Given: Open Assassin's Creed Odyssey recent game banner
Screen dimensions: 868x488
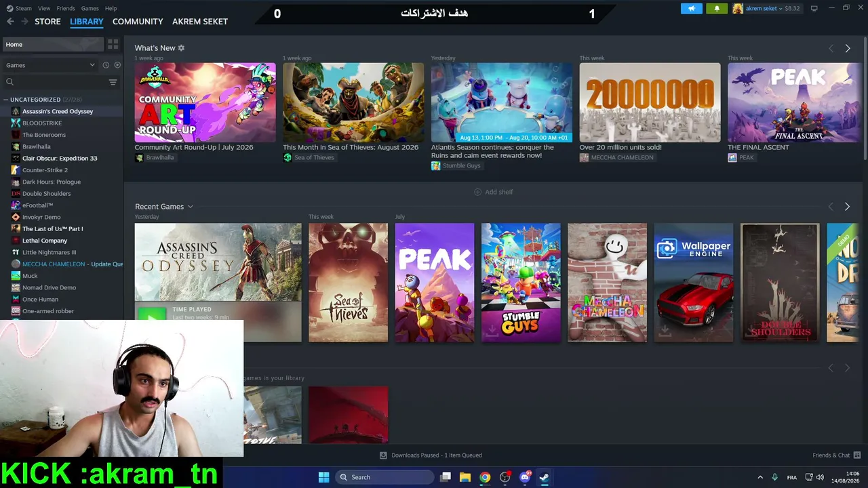Looking at the screenshot, I should click(218, 262).
